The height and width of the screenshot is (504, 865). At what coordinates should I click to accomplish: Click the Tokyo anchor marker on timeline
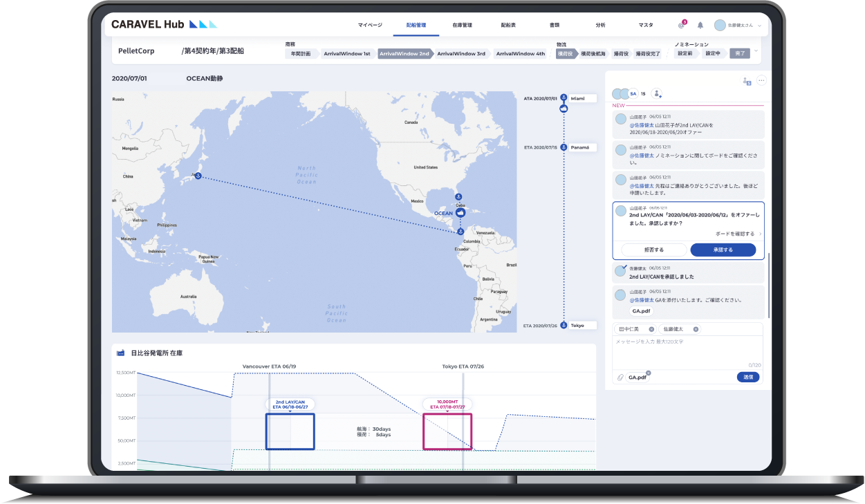[x=564, y=325]
